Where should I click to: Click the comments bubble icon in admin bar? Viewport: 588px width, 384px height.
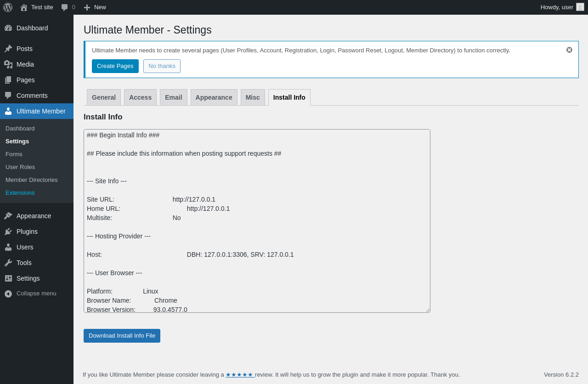tap(65, 7)
